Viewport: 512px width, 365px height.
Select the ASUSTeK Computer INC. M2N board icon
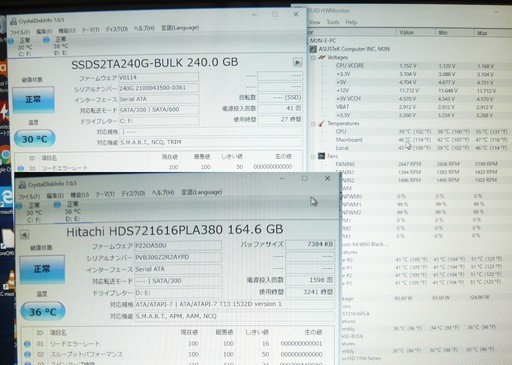pos(313,49)
